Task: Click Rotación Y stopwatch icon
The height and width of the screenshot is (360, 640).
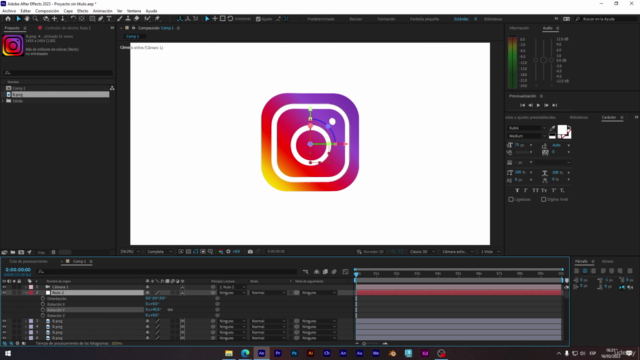Action: 43,310
